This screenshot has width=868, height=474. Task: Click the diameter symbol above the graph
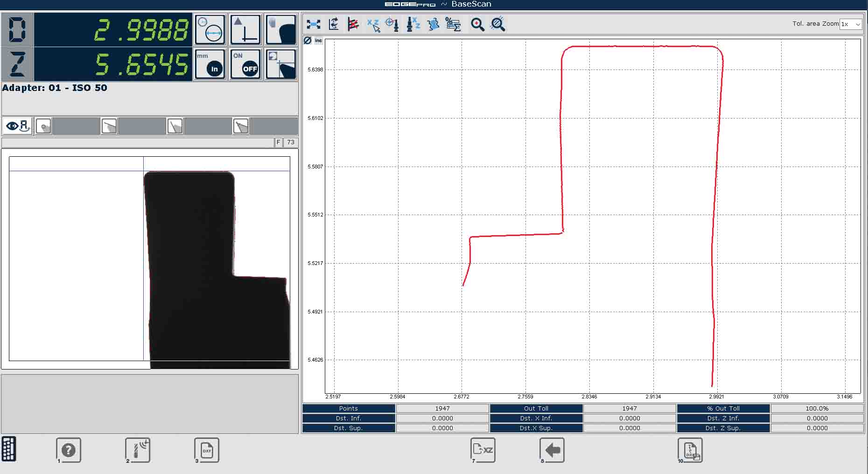[x=308, y=41]
